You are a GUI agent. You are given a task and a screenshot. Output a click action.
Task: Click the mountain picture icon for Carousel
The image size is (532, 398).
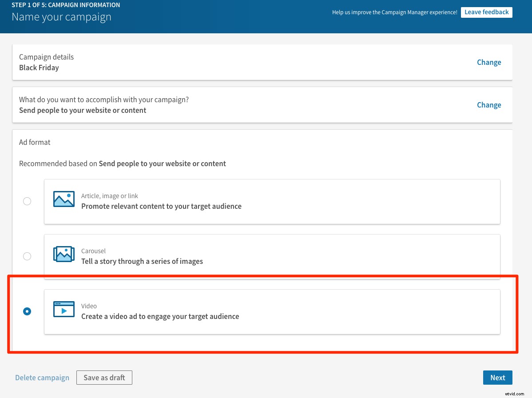pyautogui.click(x=64, y=254)
